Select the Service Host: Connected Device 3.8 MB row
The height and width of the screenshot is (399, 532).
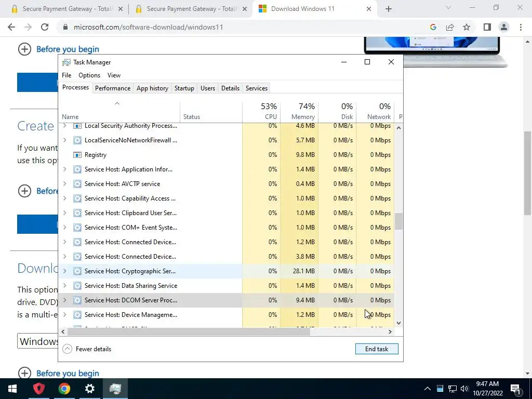[227, 257]
